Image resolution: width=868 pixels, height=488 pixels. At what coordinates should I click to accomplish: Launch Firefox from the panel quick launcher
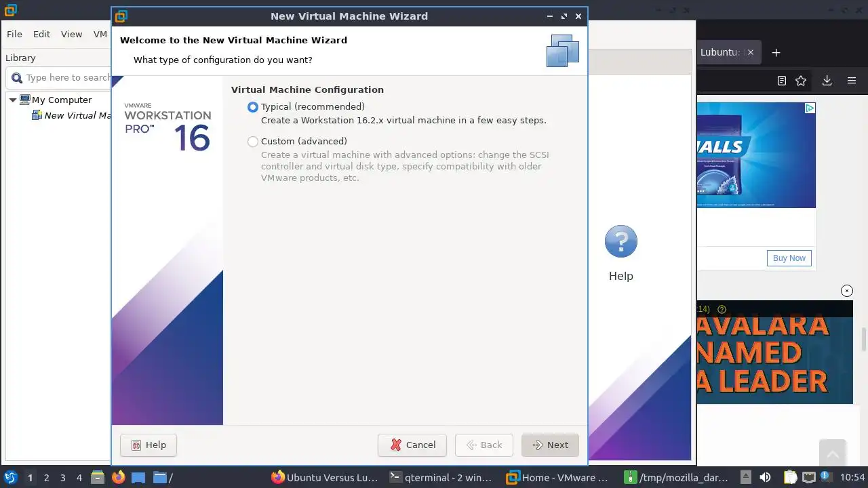[118, 477]
